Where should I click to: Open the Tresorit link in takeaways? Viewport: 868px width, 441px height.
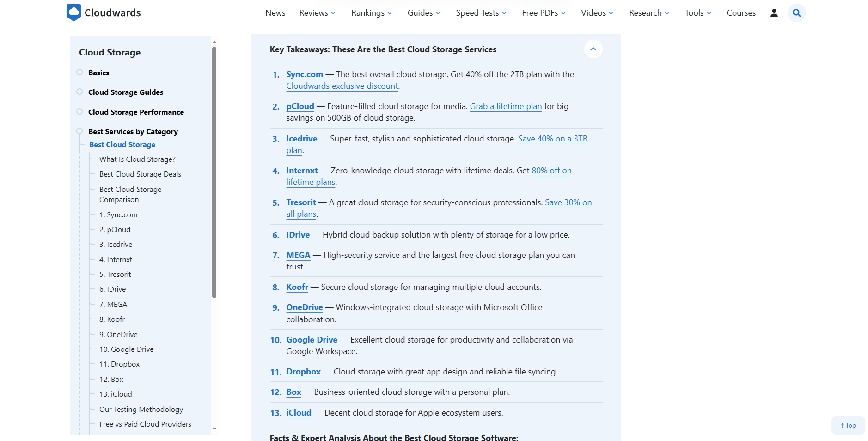(301, 202)
